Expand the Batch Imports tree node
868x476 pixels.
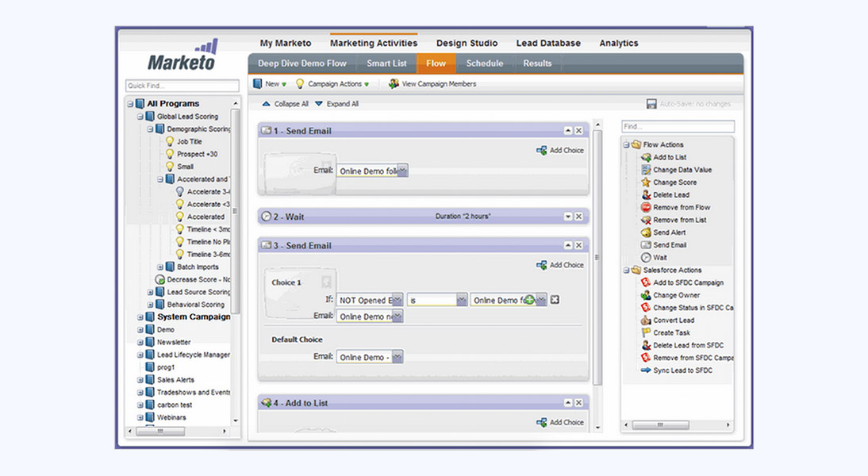coord(160,267)
